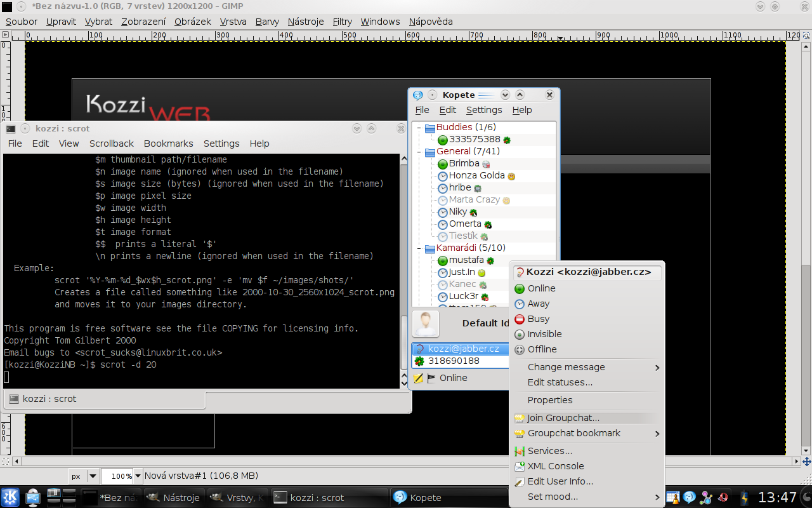
Task: Click Konsole window menu icon in titlebar
Action: [x=11, y=128]
